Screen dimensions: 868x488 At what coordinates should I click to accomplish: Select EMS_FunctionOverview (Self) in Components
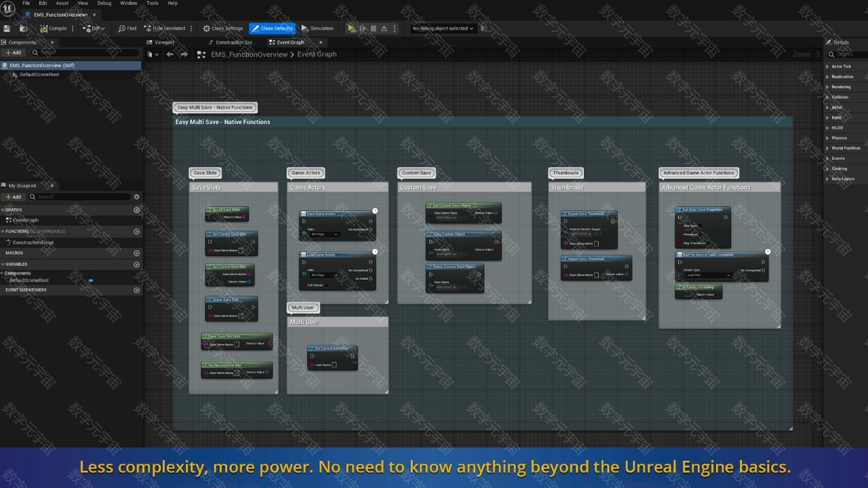point(71,66)
